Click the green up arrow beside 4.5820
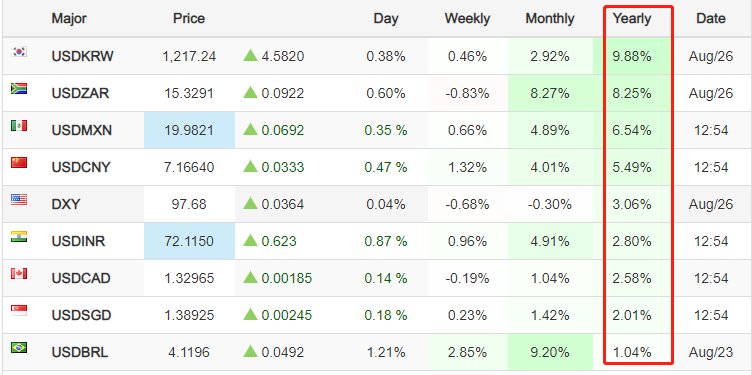Image resolution: width=752 pixels, height=375 pixels. coord(250,56)
